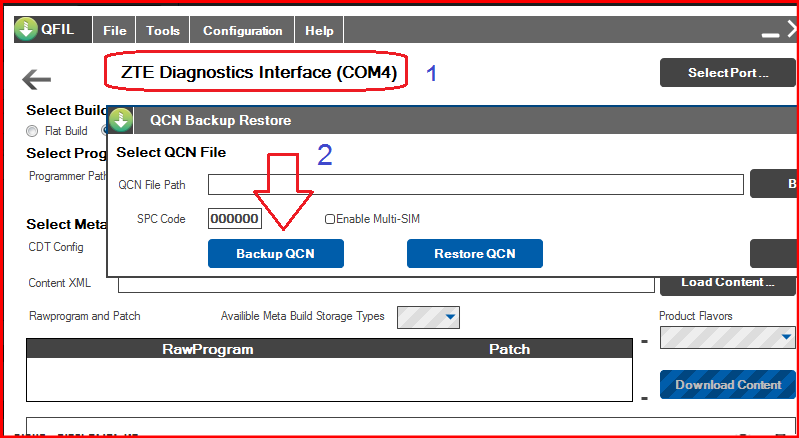Image resolution: width=799 pixels, height=438 pixels.
Task: Enable the Multi-SIM checkbox
Action: click(330, 220)
